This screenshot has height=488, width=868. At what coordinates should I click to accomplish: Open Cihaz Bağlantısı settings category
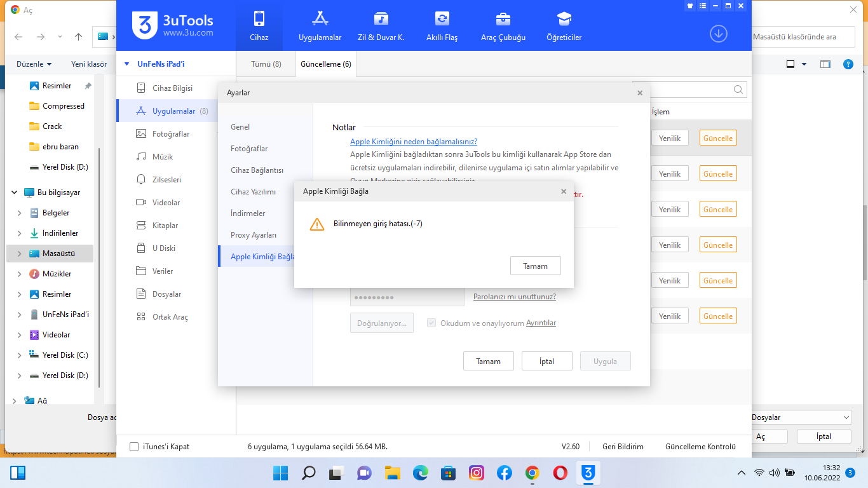257,170
